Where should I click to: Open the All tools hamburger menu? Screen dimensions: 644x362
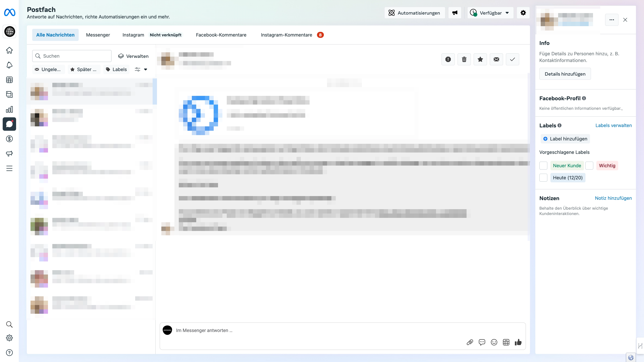pyautogui.click(x=9, y=168)
